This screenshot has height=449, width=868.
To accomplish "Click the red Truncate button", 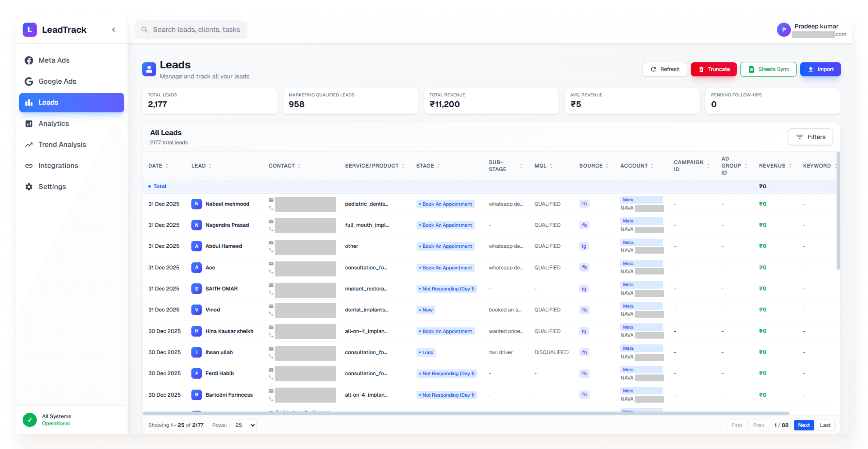I will click(x=713, y=69).
